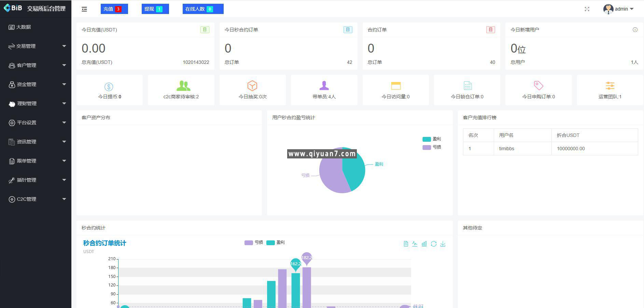
Task: Switch chart to bar view icon
Action: coord(424,244)
